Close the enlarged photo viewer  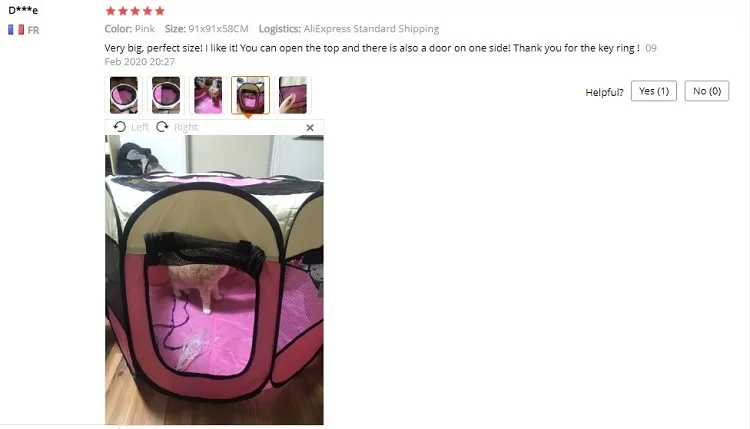310,128
